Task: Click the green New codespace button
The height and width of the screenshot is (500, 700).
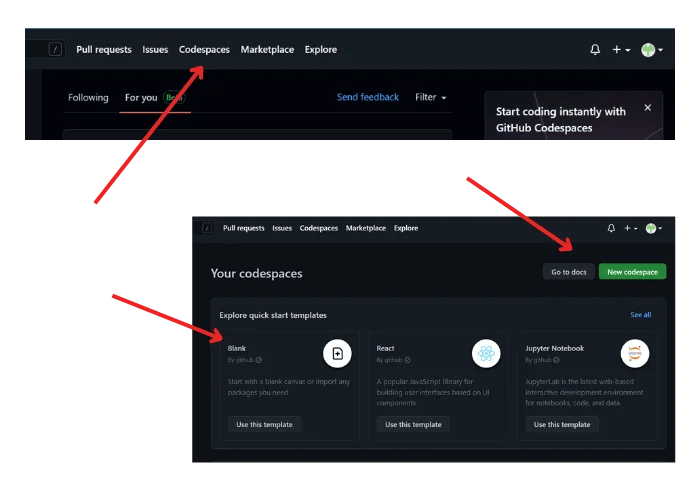Action: point(632,272)
